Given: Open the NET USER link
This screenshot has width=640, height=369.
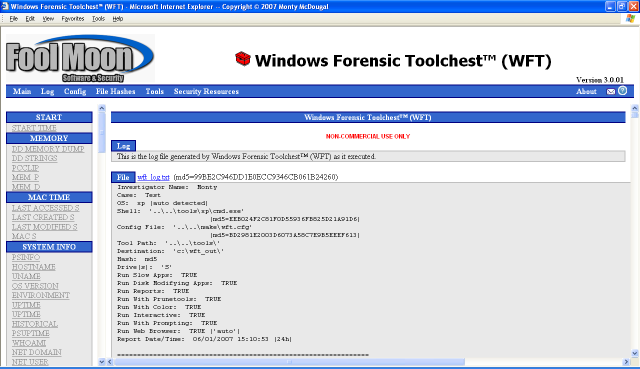Looking at the screenshot, I should (x=30, y=362).
